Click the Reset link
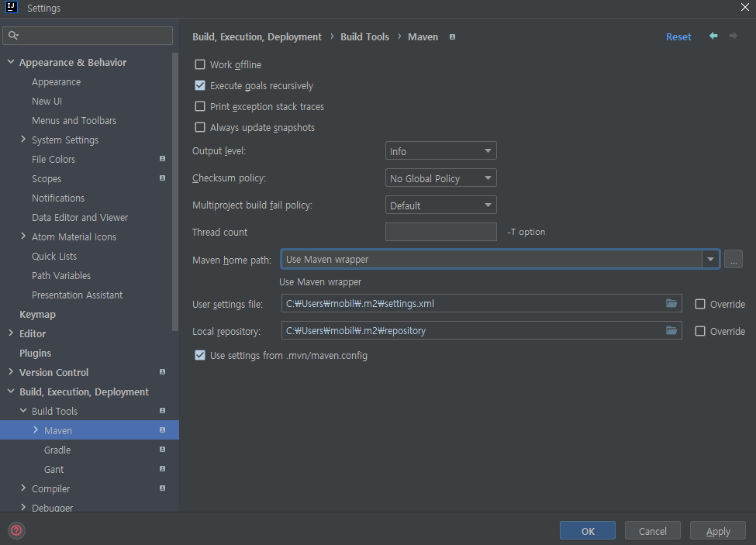This screenshot has height=545, width=756. [x=678, y=37]
